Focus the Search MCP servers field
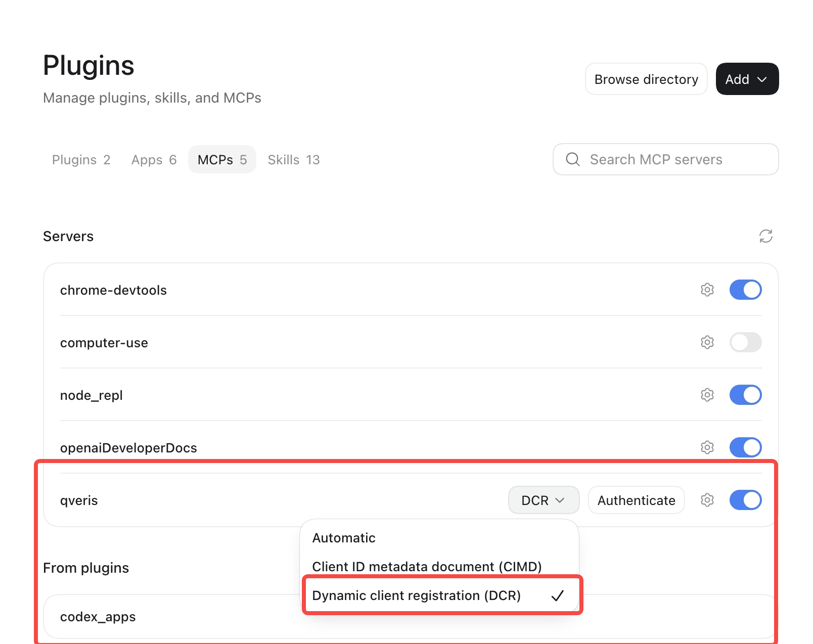This screenshot has height=644, width=813. click(x=665, y=159)
